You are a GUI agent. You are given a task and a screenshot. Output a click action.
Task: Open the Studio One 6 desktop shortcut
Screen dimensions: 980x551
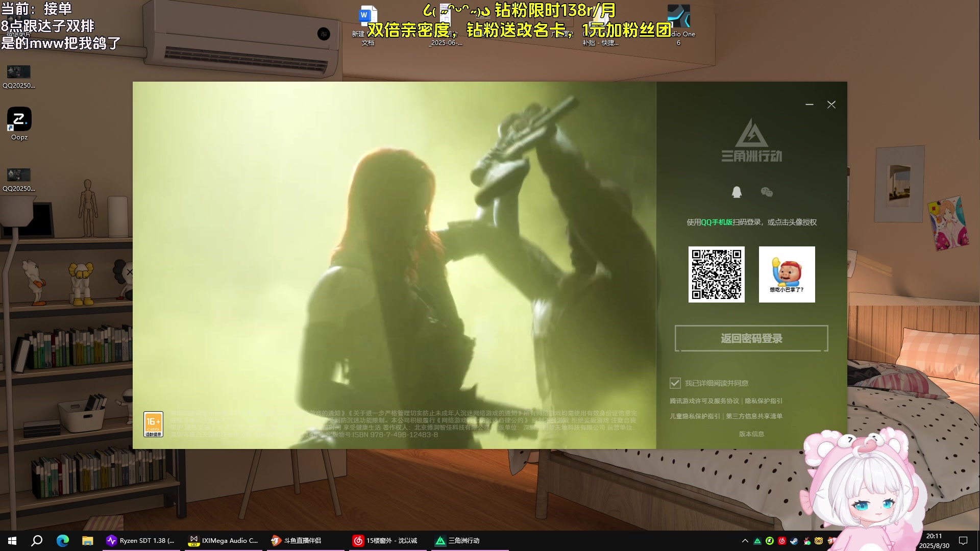(x=679, y=26)
